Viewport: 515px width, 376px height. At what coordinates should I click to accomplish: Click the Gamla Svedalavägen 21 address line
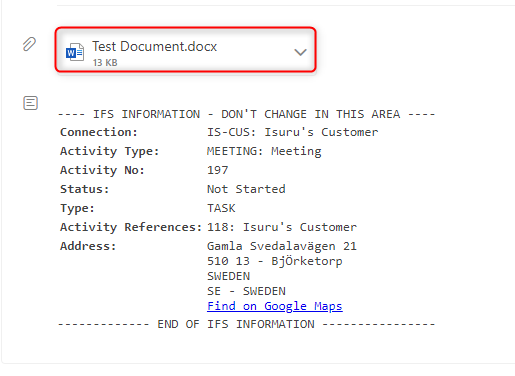(282, 246)
